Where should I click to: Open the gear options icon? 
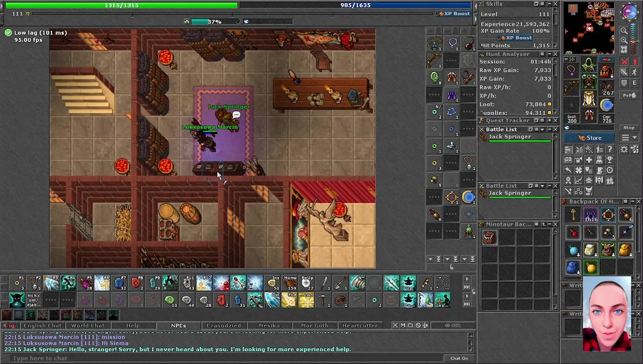coord(624,149)
